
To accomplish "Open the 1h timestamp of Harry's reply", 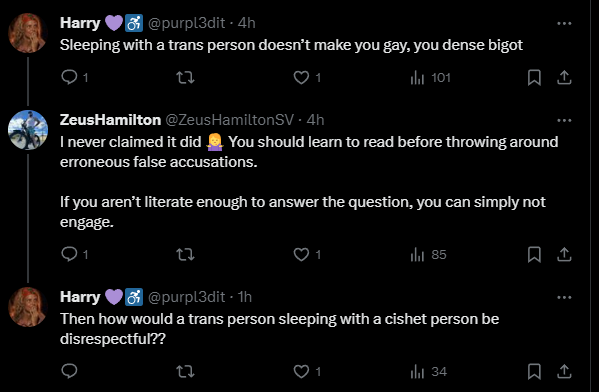I will [244, 297].
